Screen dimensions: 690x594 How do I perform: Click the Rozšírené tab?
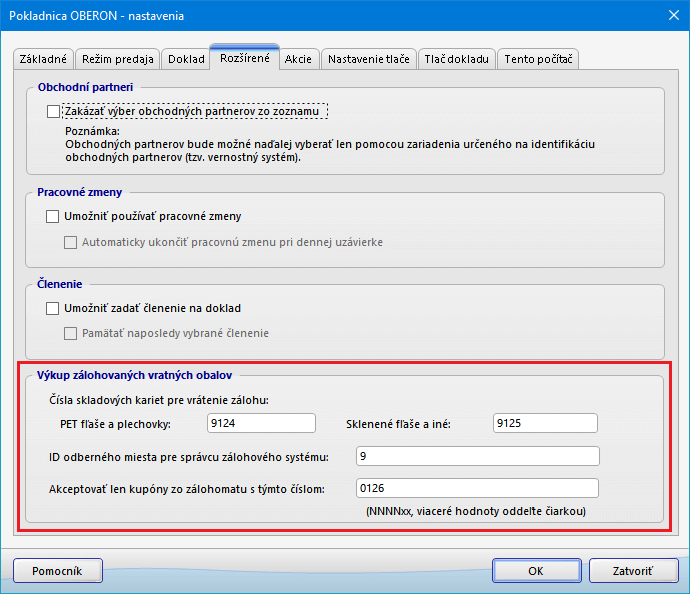click(x=244, y=59)
